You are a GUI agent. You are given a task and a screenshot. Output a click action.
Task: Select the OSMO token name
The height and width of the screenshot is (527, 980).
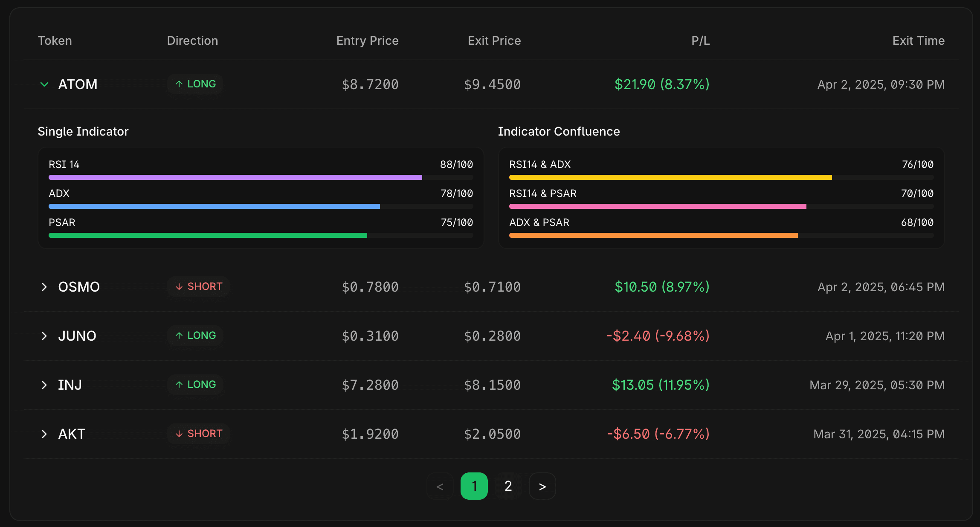(x=79, y=287)
